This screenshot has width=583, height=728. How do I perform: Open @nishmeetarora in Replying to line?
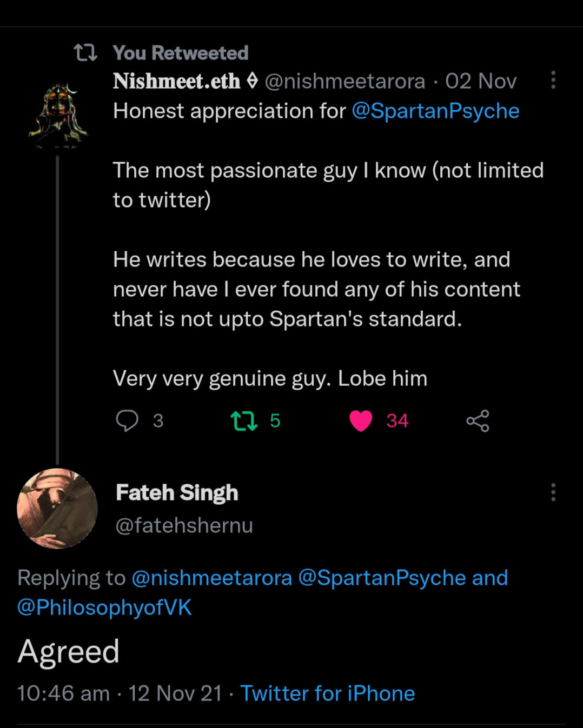(x=211, y=578)
